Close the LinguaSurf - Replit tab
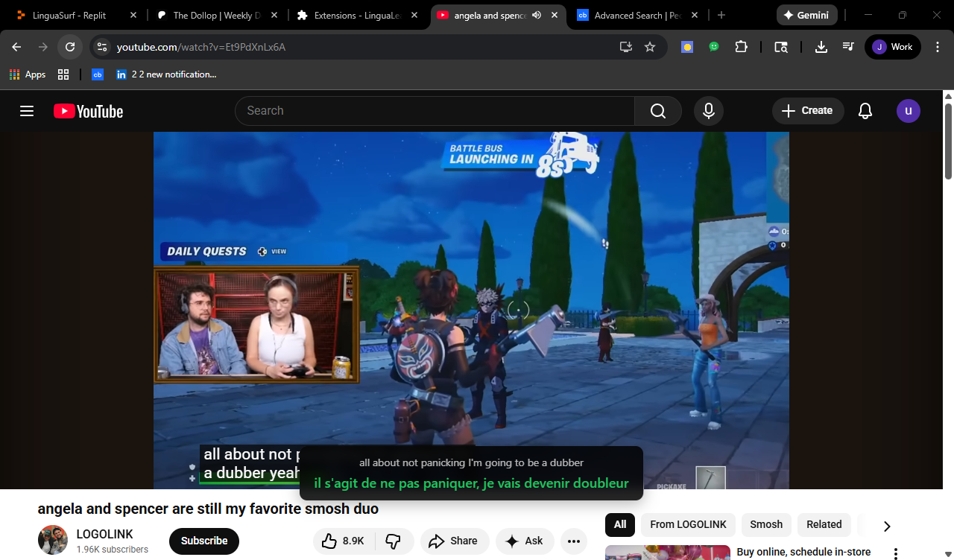Image resolution: width=954 pixels, height=560 pixels. coord(133,15)
